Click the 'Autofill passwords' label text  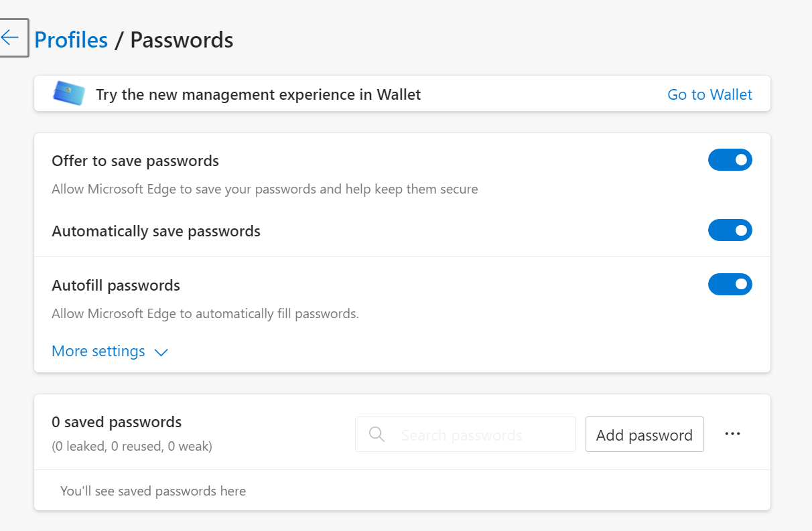(116, 286)
